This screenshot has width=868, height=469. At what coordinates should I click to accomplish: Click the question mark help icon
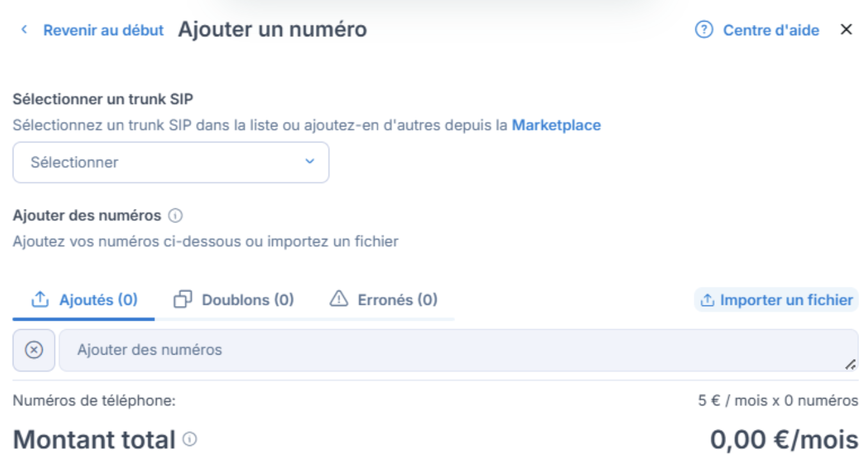[704, 29]
